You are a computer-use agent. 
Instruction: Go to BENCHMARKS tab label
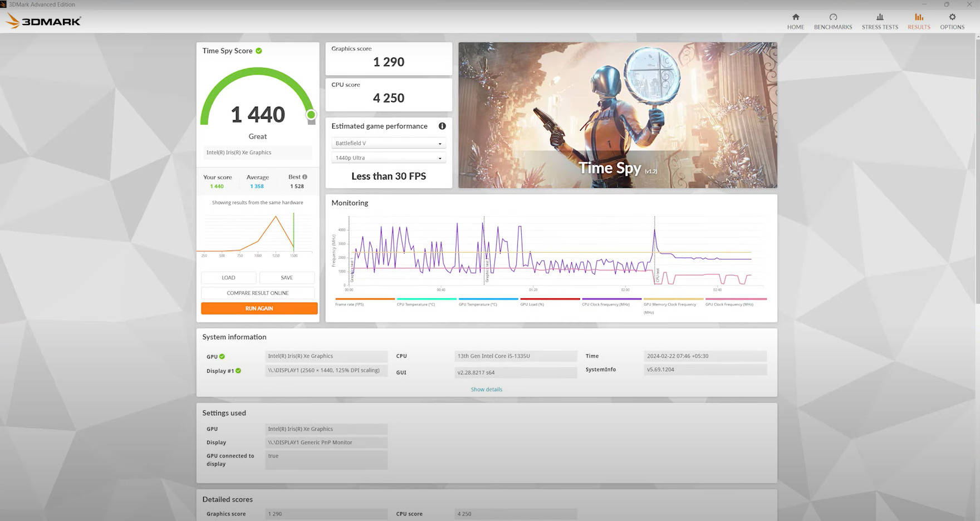pyautogui.click(x=833, y=27)
